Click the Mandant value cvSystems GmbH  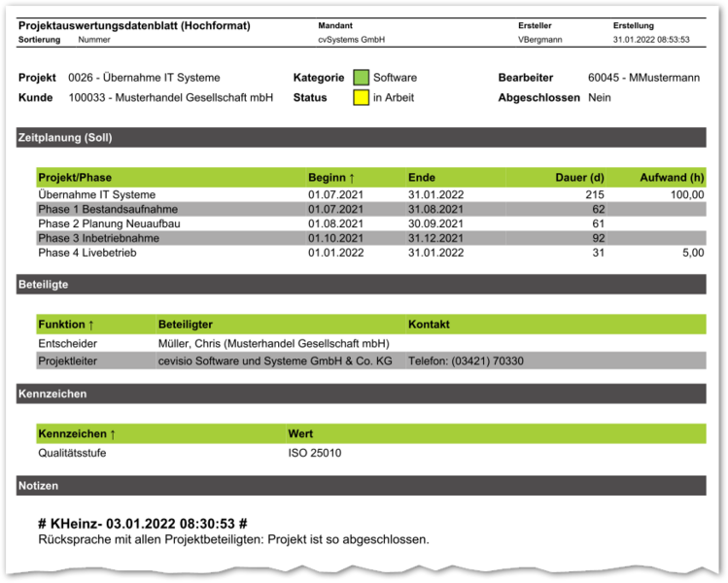(x=352, y=40)
